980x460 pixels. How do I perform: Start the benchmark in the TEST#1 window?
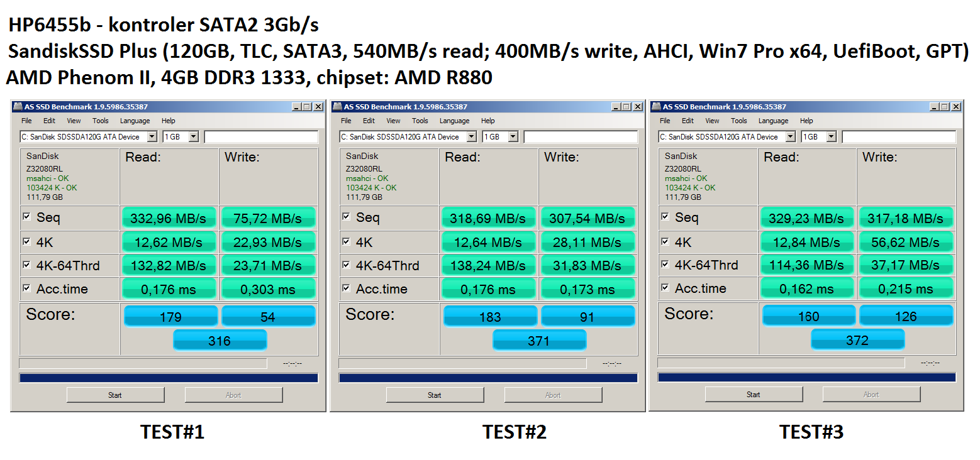115,395
